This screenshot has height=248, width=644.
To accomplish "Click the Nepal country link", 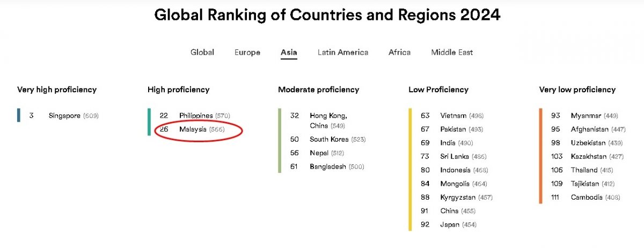I will point(319,153).
